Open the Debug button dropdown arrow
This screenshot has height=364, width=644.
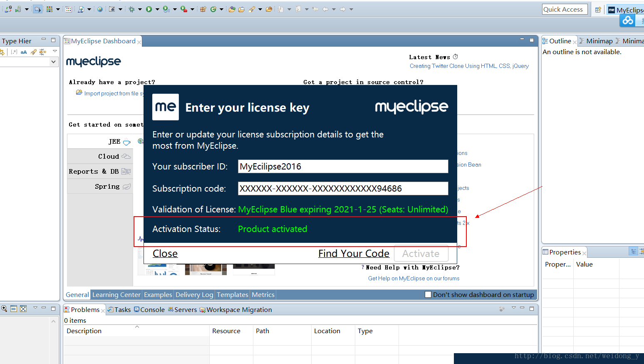(x=140, y=9)
